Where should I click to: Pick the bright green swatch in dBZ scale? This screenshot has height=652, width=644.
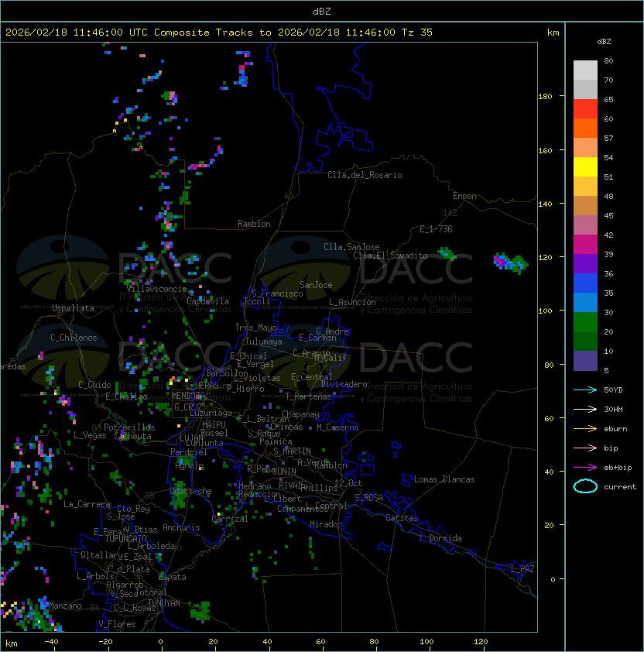click(x=585, y=321)
